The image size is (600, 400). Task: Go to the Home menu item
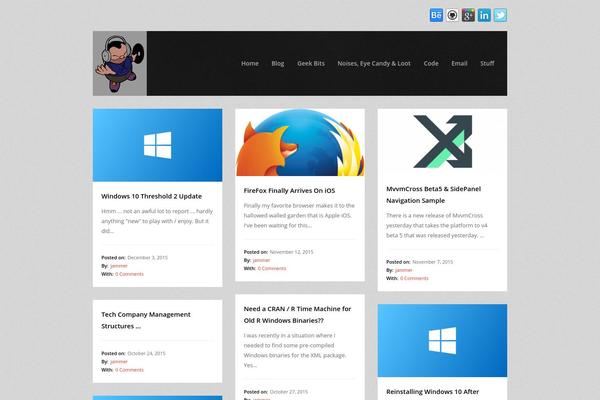tap(250, 64)
